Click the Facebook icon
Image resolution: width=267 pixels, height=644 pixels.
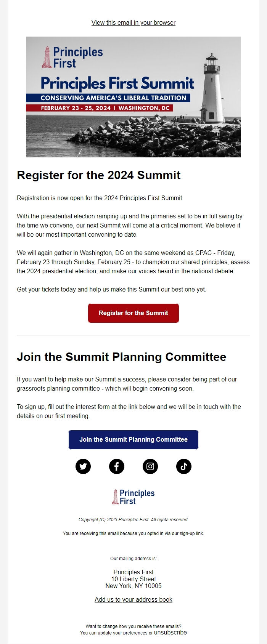point(117,466)
